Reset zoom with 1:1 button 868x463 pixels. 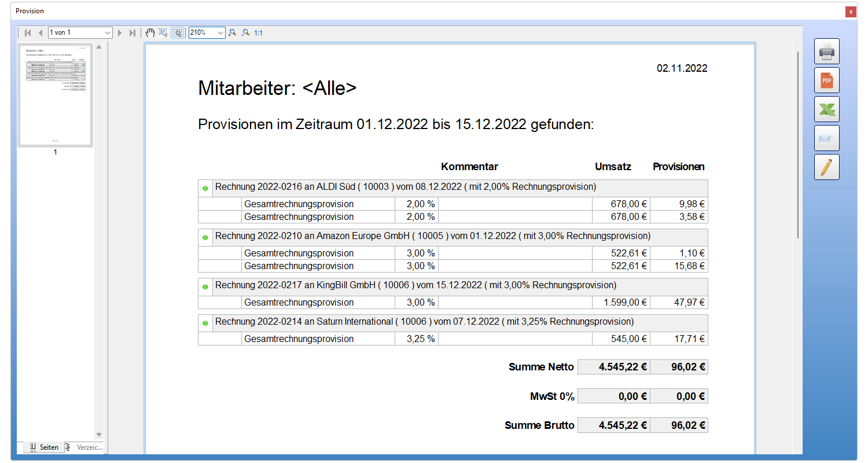(258, 33)
